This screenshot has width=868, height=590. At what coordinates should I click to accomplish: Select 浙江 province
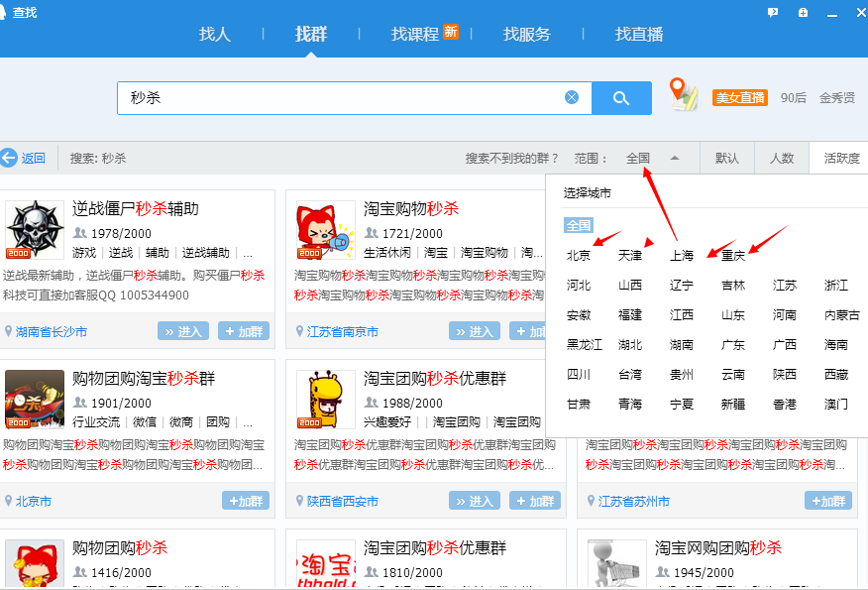coord(836,286)
